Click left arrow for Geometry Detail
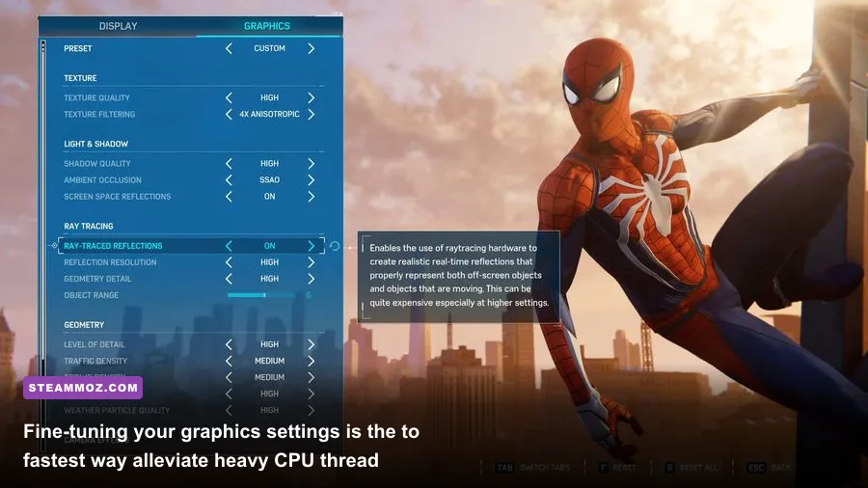 pyautogui.click(x=229, y=279)
